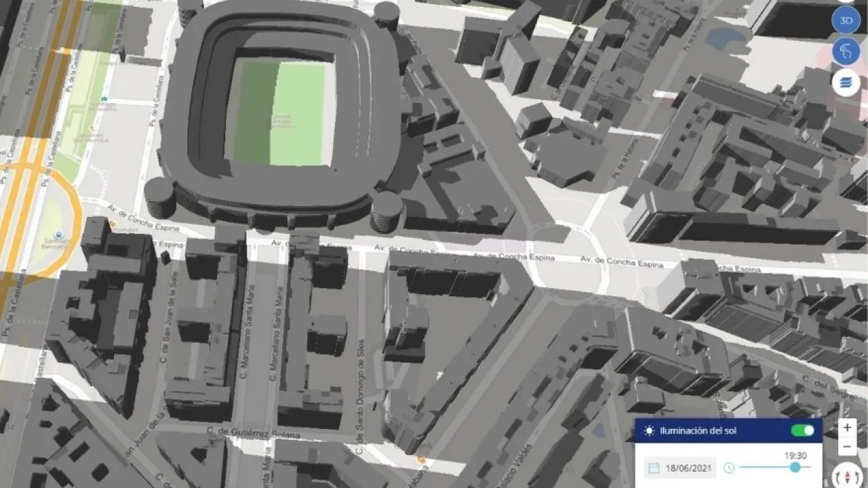Image resolution: width=868 pixels, height=488 pixels.
Task: Toggle the 3D view button
Action: 846,21
